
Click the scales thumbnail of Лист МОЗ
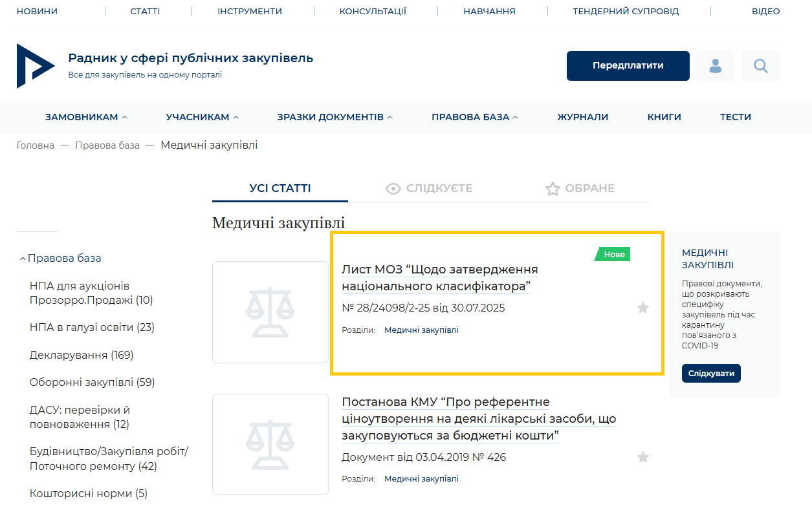[270, 312]
